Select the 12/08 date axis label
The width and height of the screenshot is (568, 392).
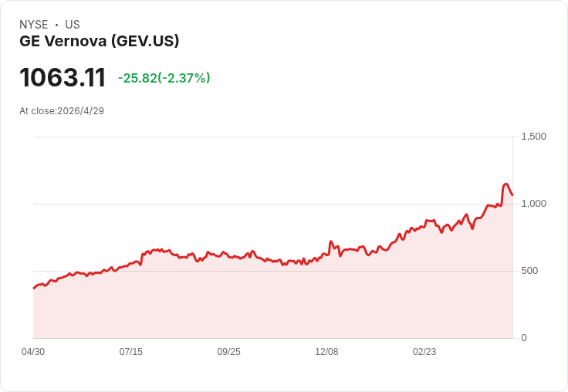(326, 352)
